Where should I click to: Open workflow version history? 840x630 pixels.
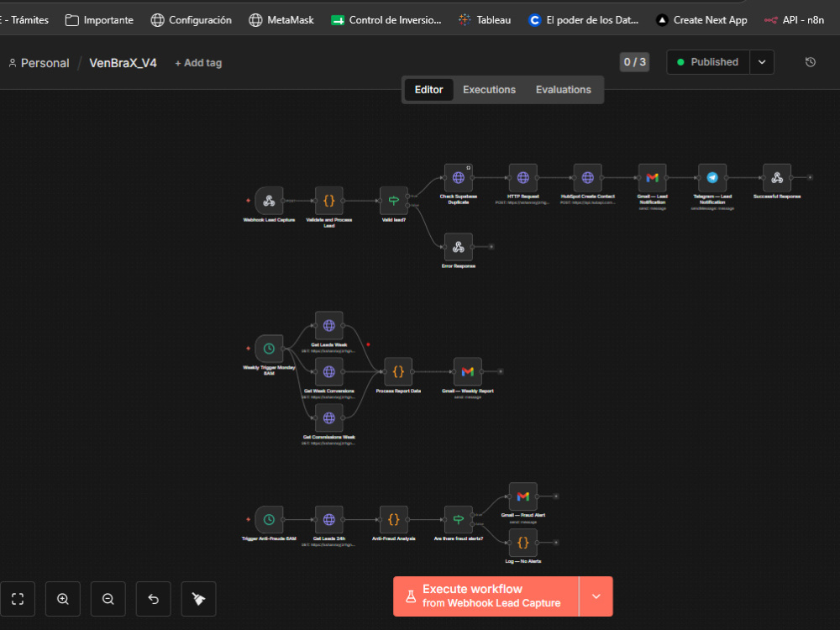point(811,62)
